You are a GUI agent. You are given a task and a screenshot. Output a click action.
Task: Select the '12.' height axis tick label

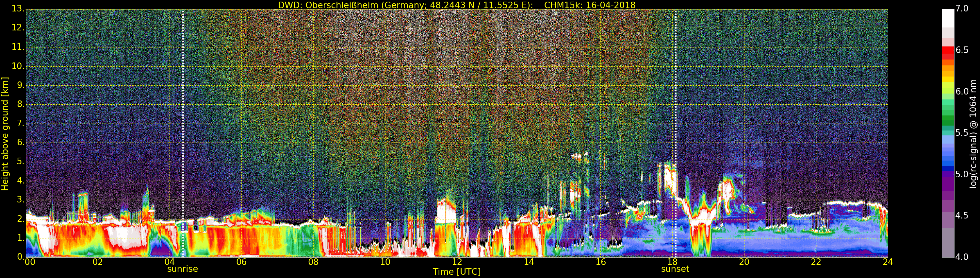click(18, 28)
